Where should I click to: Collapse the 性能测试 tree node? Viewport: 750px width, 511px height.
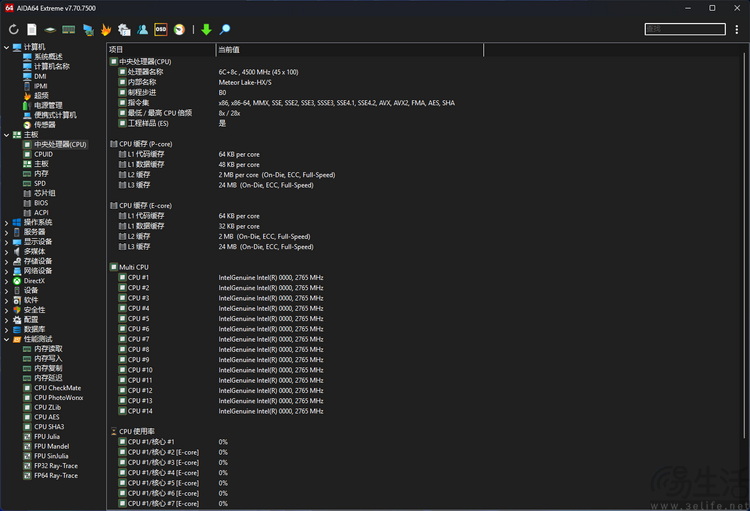click(x=6, y=339)
